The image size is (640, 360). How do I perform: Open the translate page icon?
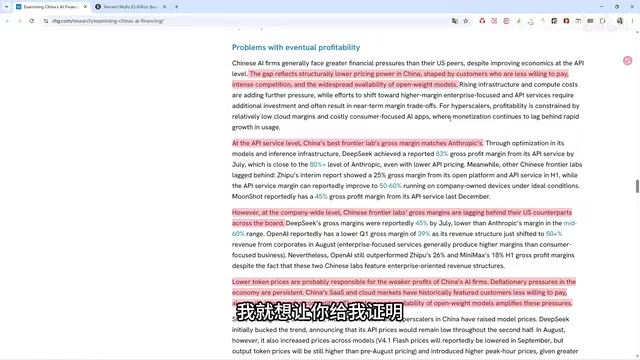tap(454, 21)
